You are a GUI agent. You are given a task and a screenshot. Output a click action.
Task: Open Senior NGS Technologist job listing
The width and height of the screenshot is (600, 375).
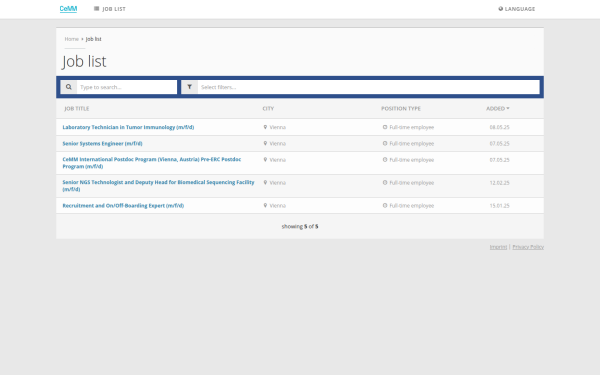click(158, 186)
